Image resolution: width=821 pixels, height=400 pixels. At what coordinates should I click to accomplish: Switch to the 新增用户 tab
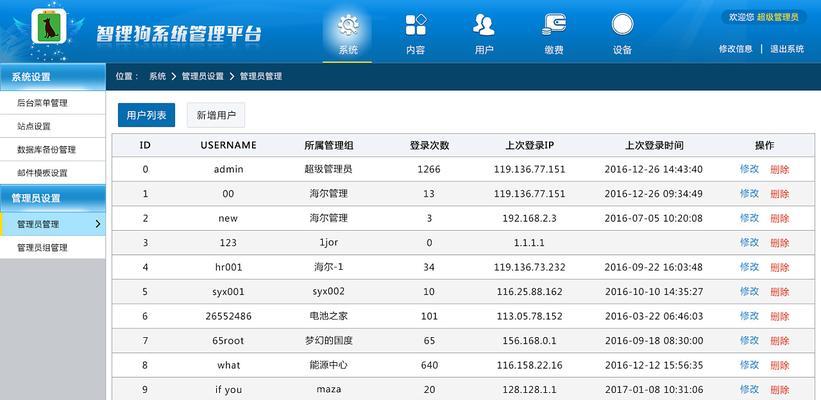pyautogui.click(x=216, y=115)
